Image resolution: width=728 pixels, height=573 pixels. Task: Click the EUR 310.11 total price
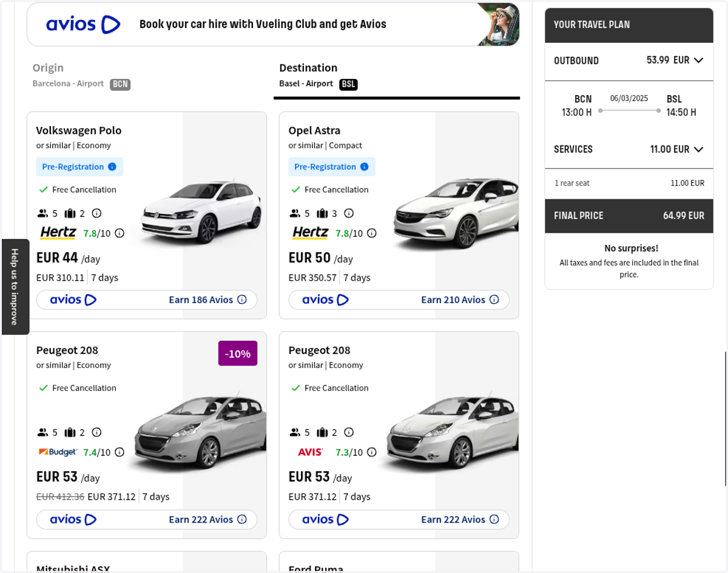click(x=61, y=278)
